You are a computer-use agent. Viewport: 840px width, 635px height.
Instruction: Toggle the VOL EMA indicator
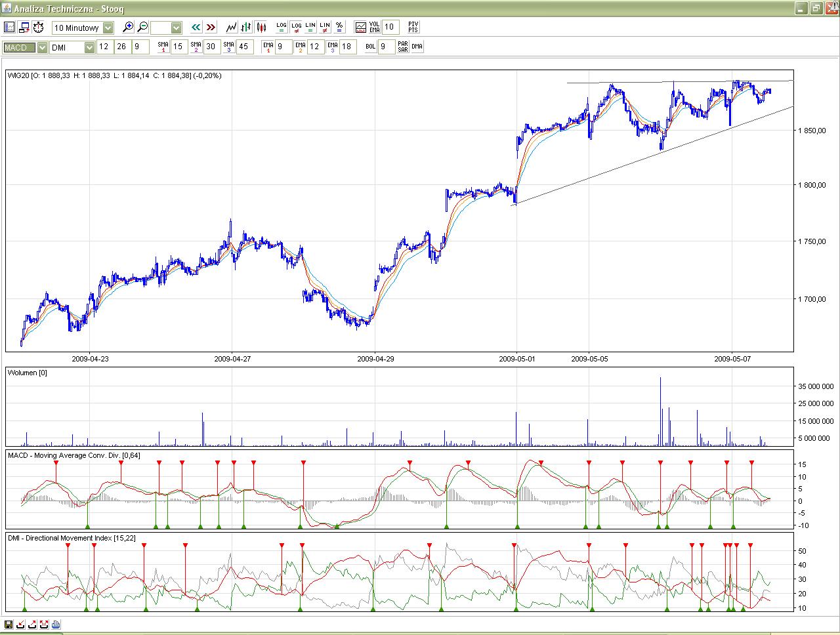pyautogui.click(x=375, y=28)
